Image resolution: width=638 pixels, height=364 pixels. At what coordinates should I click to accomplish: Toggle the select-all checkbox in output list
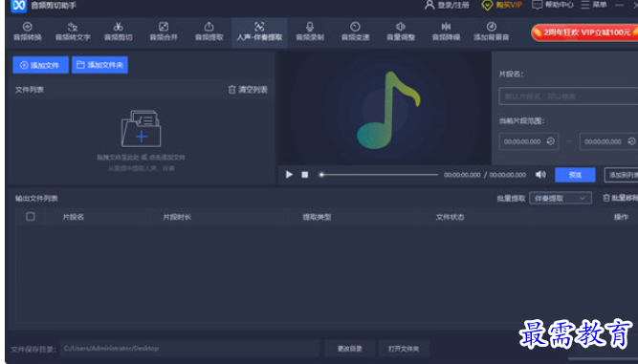click(30, 217)
